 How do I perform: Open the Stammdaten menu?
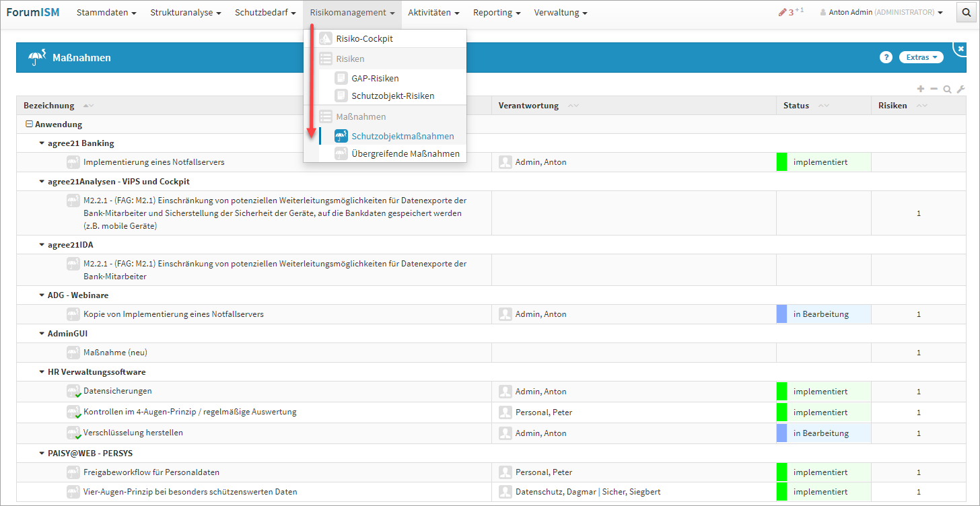pos(106,13)
